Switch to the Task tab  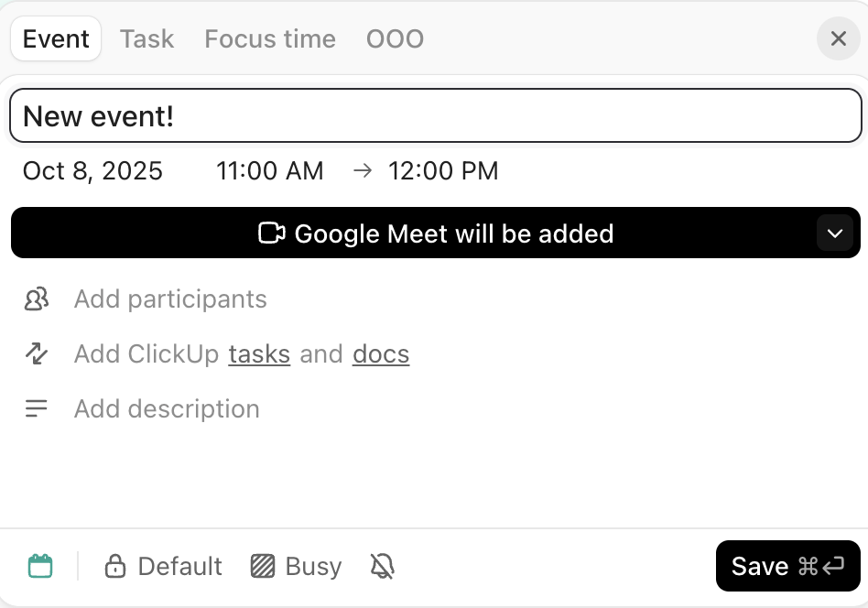coord(146,38)
